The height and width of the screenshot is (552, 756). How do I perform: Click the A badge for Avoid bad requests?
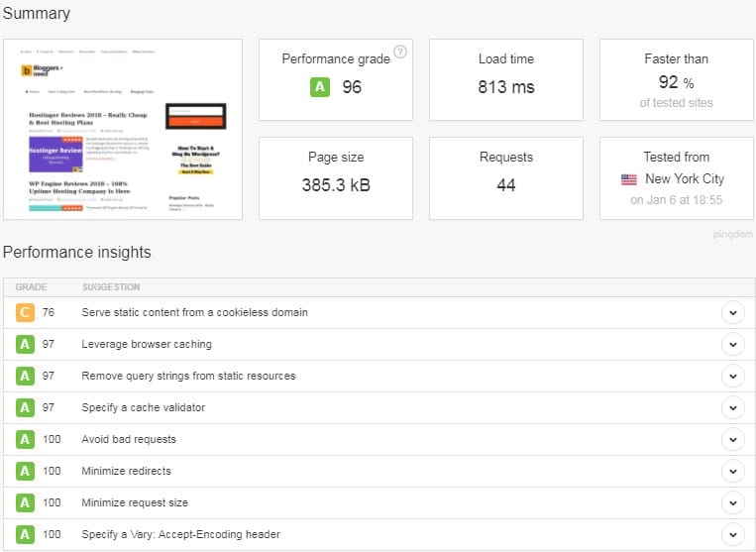(25, 440)
